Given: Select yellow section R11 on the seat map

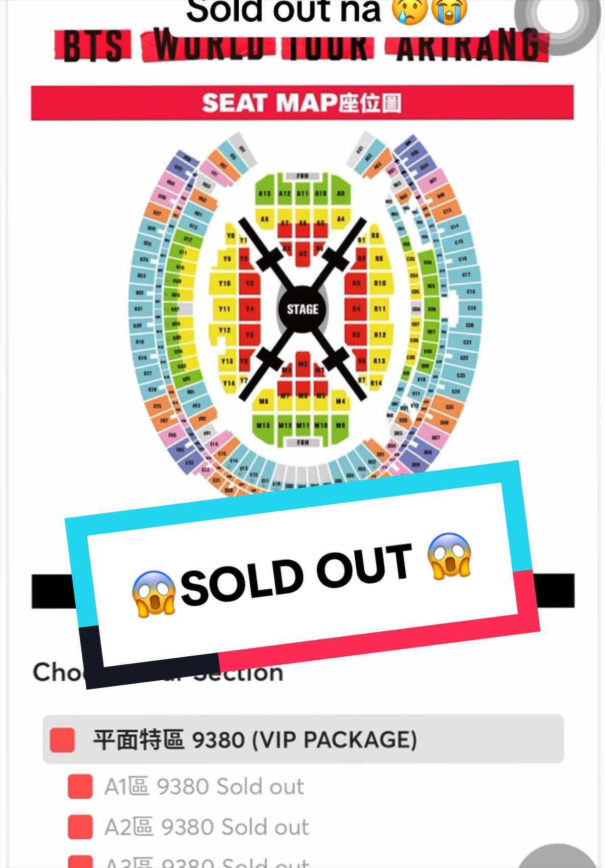Looking at the screenshot, I should (380, 309).
